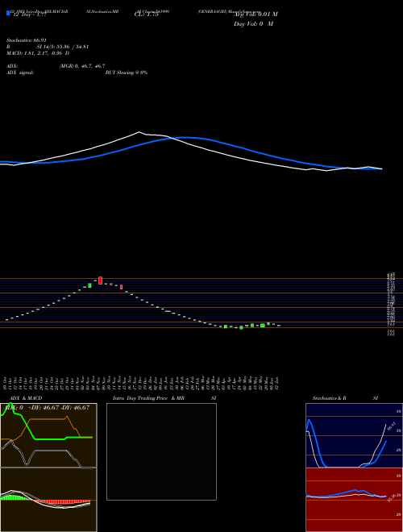This screenshot has width=403, height=532.
Task: Click the 'Stochastics & R' panel title
Action: click(x=330, y=398)
